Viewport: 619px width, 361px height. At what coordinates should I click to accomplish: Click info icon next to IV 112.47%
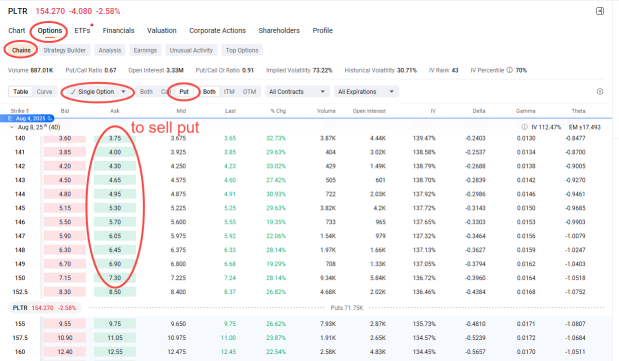tap(524, 127)
